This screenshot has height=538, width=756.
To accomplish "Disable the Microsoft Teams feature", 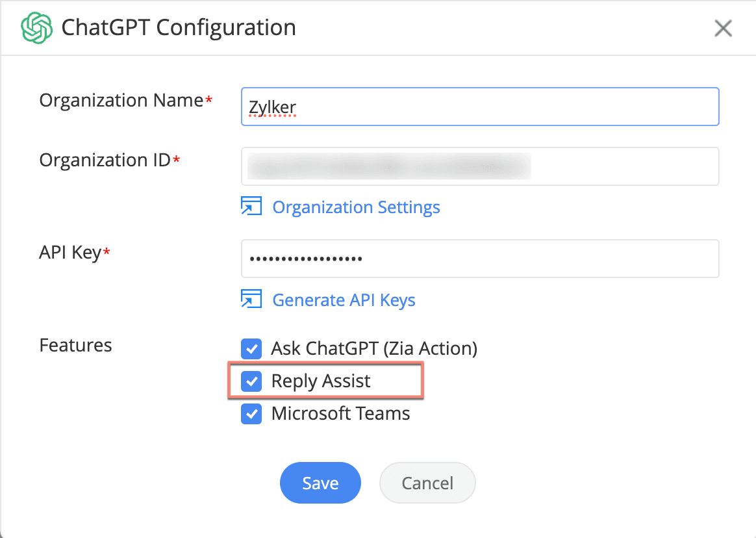I will coord(251,414).
